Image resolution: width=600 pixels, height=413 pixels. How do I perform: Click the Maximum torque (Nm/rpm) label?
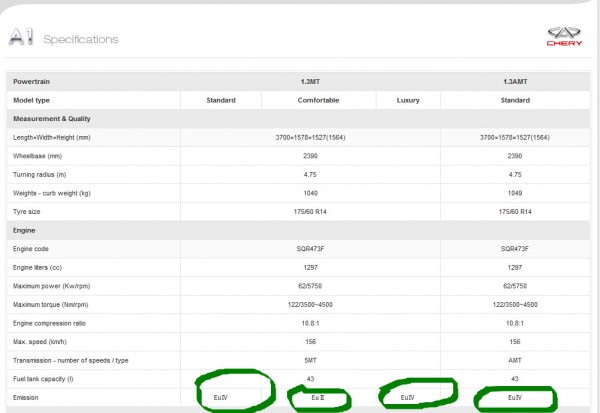(x=51, y=305)
